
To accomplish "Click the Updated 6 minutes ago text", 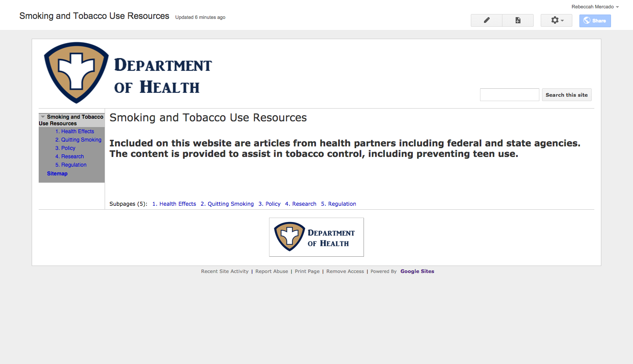I will [x=200, y=18].
